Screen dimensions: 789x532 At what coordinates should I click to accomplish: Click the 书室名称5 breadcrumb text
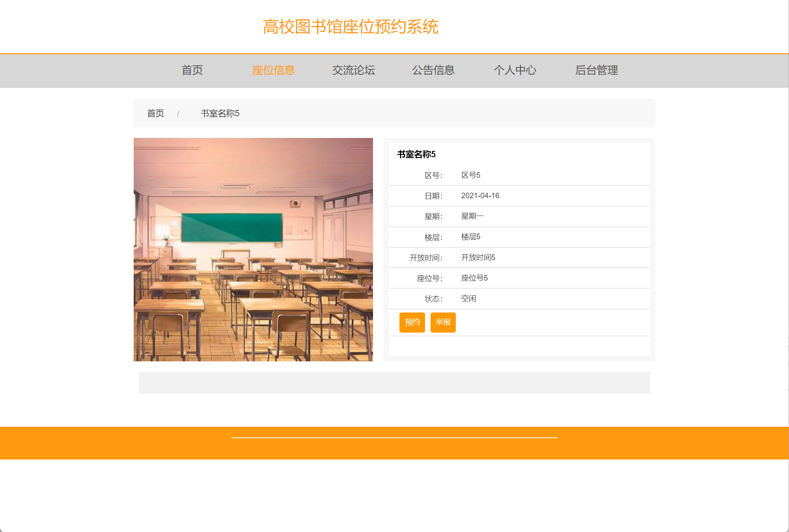click(x=220, y=113)
